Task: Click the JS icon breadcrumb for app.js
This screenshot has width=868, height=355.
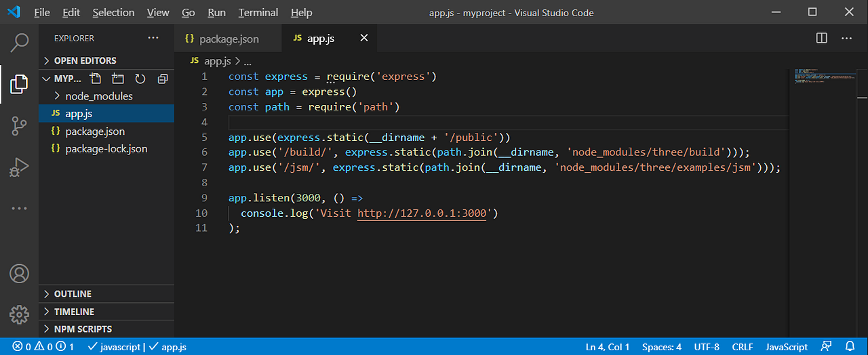Action: (195, 61)
